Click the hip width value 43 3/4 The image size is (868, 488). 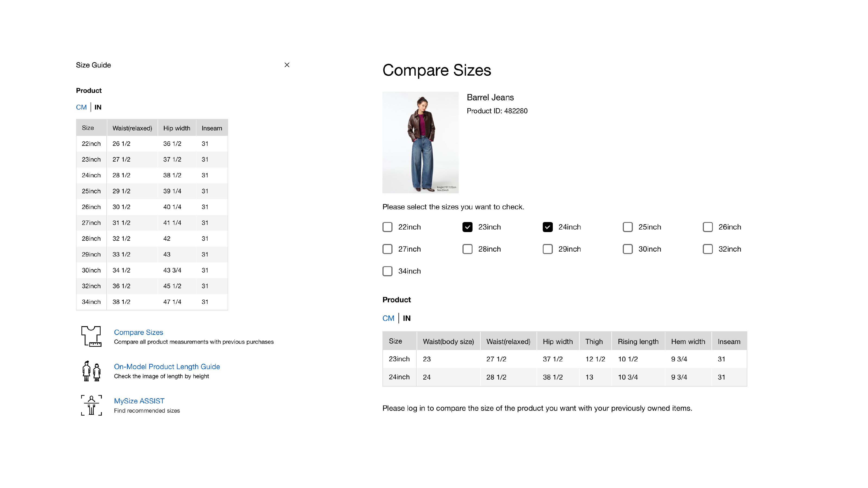[x=172, y=270]
